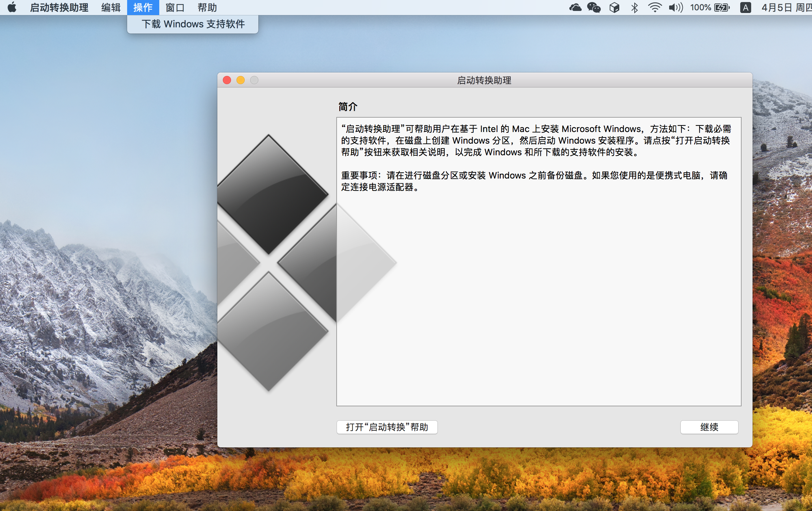Open the 窗口 menu
Image resolution: width=812 pixels, height=511 pixels.
click(x=175, y=7)
